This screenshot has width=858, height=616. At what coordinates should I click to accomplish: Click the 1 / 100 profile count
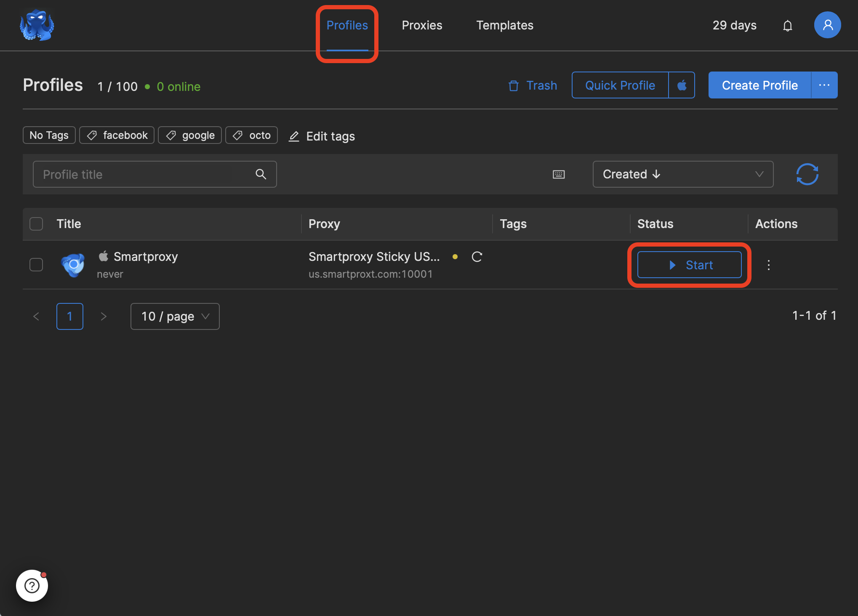click(117, 87)
